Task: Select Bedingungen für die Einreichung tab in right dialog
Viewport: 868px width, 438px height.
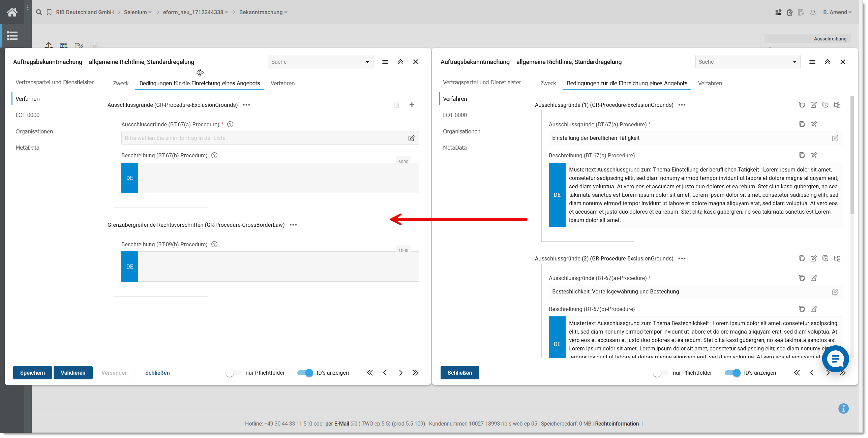Action: [x=627, y=83]
